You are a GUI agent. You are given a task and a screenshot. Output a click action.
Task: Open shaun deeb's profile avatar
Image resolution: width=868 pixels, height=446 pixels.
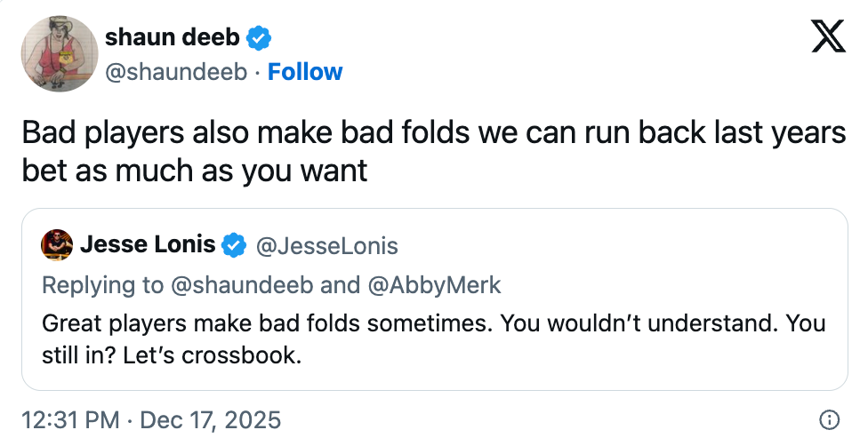[60, 53]
